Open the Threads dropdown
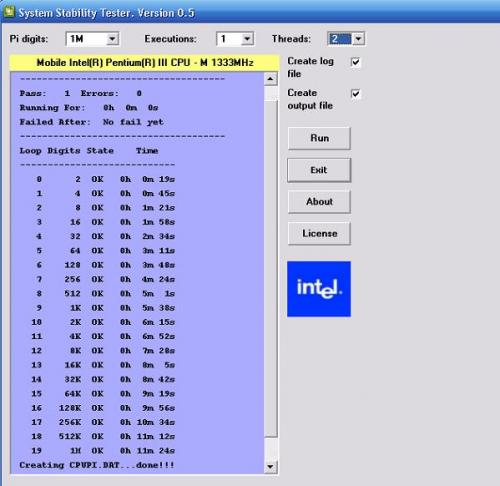The width and height of the screenshot is (500, 486). click(358, 39)
